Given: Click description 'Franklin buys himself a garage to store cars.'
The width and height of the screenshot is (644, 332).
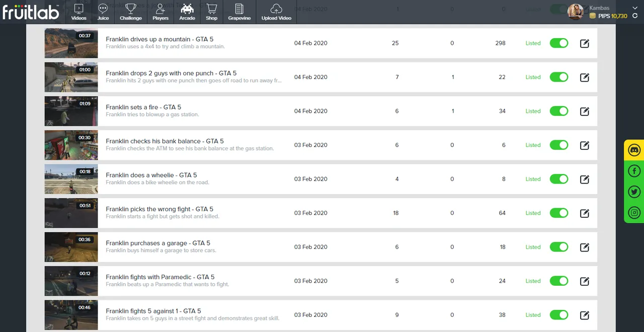Looking at the screenshot, I should (161, 251).
